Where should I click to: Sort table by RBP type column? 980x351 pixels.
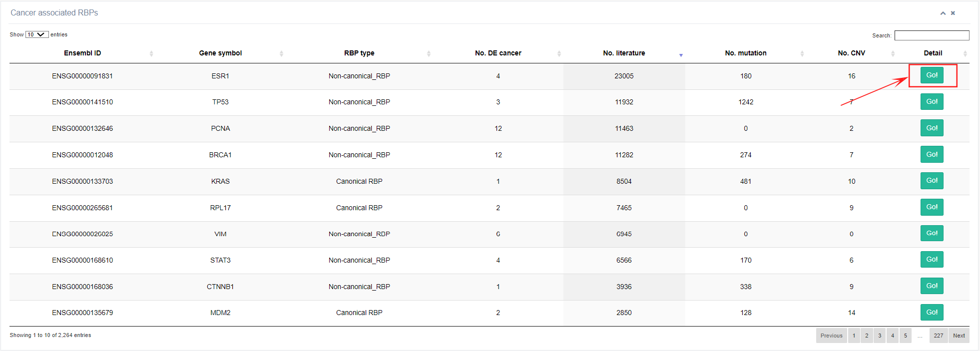(359, 53)
